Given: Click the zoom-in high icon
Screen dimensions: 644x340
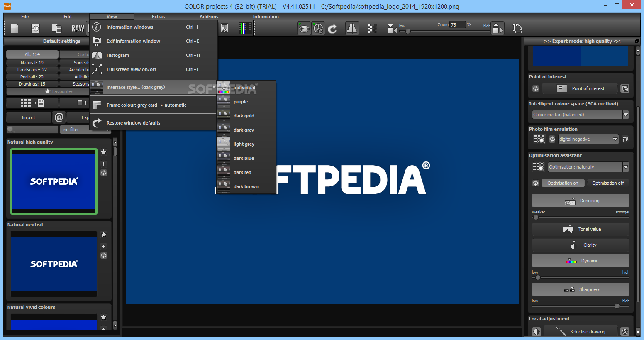Looking at the screenshot, I should click(x=497, y=28).
